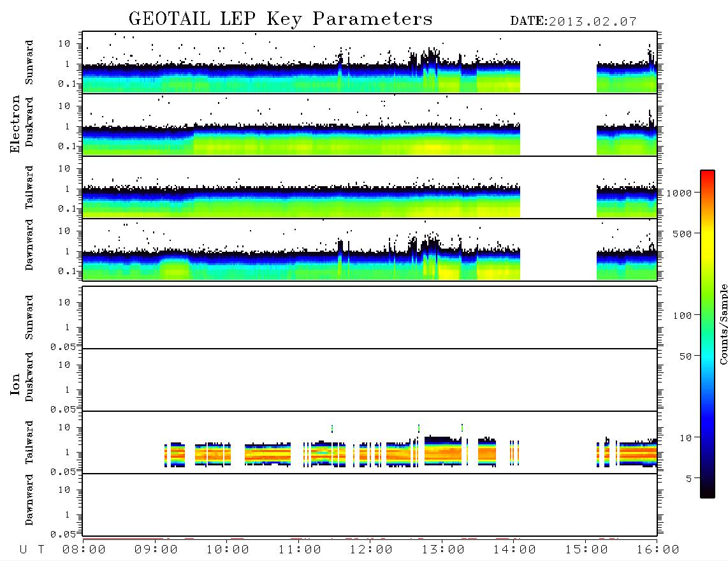Click the "500" colorbar tick label
The height and width of the screenshot is (561, 728).
(682, 233)
